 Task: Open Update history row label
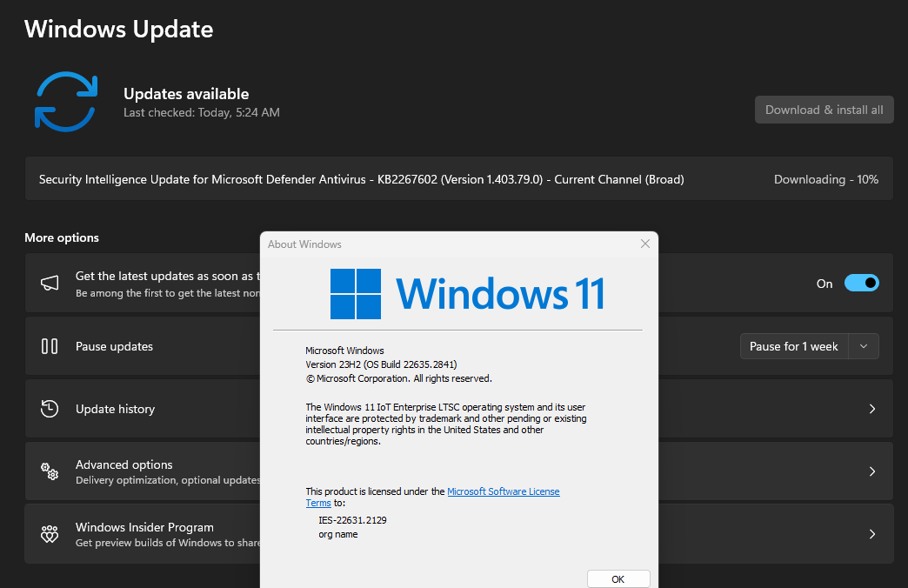coord(115,409)
